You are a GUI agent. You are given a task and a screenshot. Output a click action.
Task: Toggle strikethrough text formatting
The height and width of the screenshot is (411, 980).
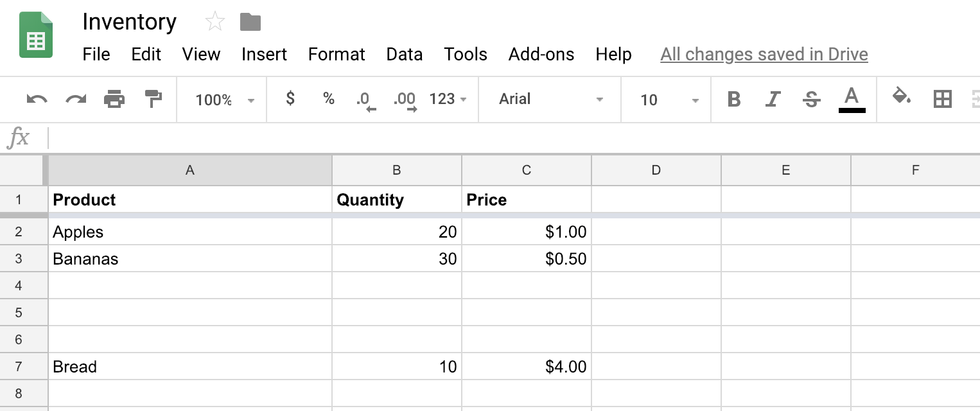[x=812, y=100]
